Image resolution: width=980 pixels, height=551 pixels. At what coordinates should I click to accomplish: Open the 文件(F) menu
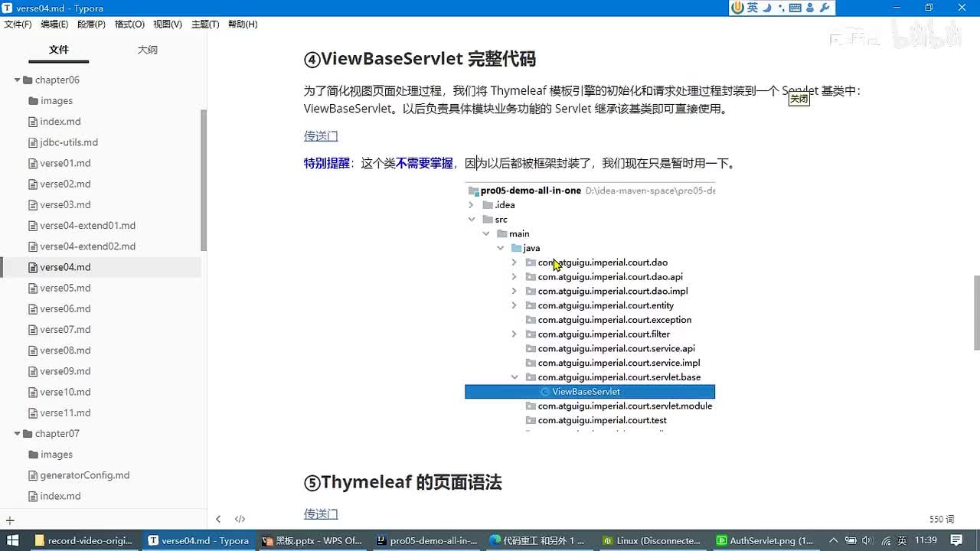coord(18,24)
